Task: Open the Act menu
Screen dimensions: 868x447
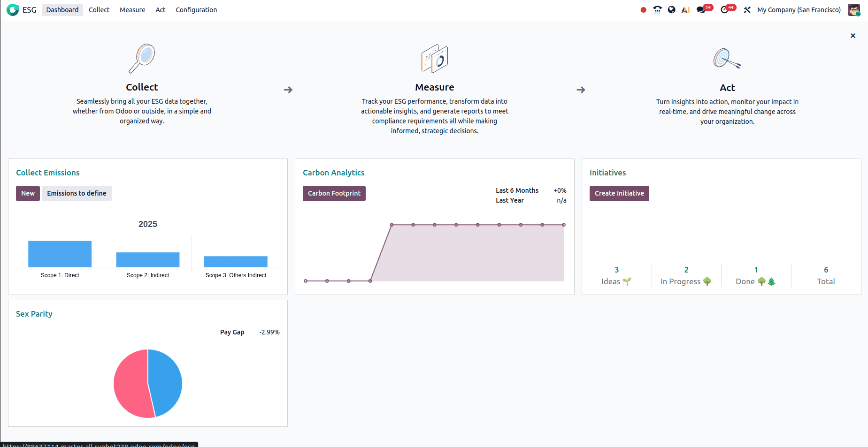Action: pyautogui.click(x=161, y=10)
